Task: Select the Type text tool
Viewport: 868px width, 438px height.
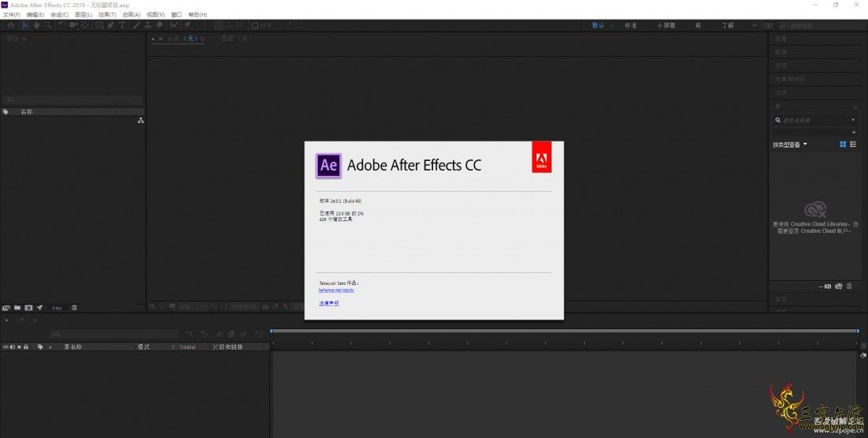Action: [122, 25]
